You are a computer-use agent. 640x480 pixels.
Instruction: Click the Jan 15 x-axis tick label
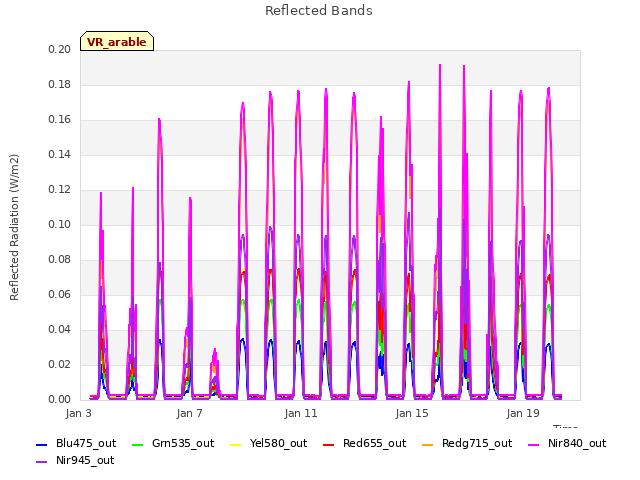(x=412, y=413)
